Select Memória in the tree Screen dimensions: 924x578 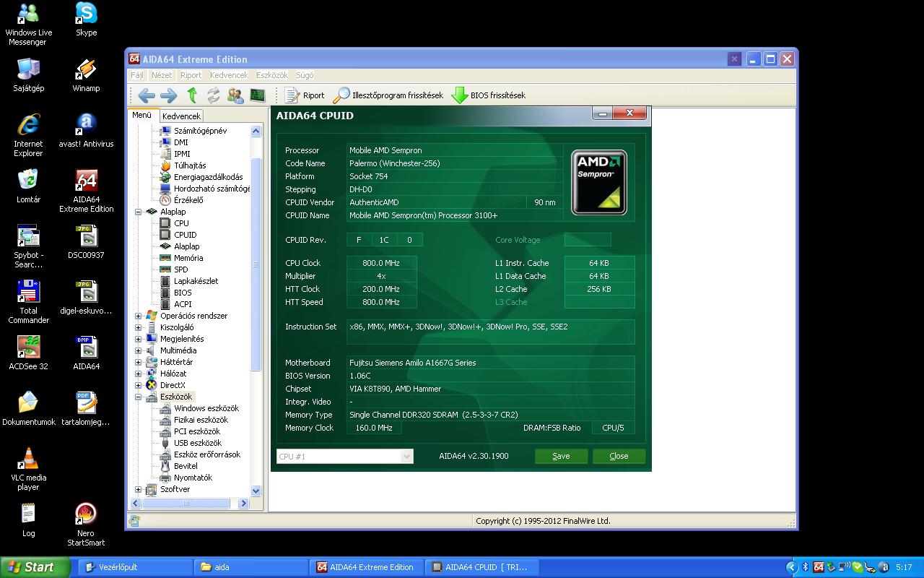(188, 258)
